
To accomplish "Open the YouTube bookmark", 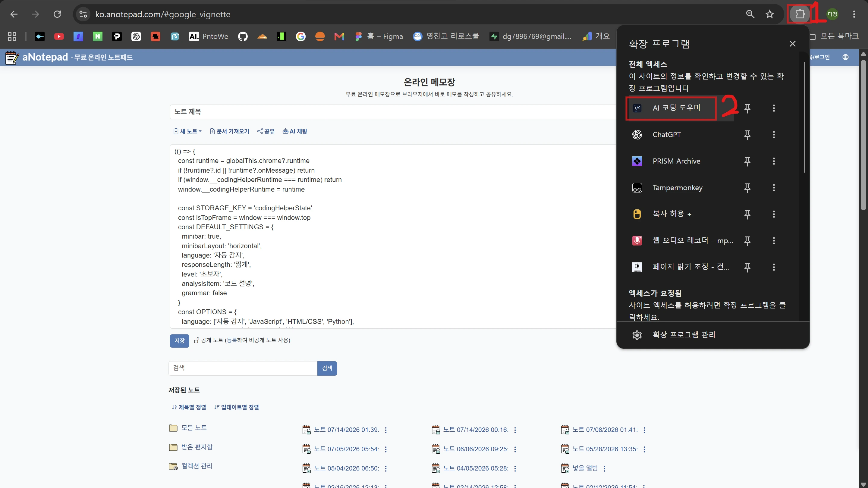I will (x=59, y=36).
